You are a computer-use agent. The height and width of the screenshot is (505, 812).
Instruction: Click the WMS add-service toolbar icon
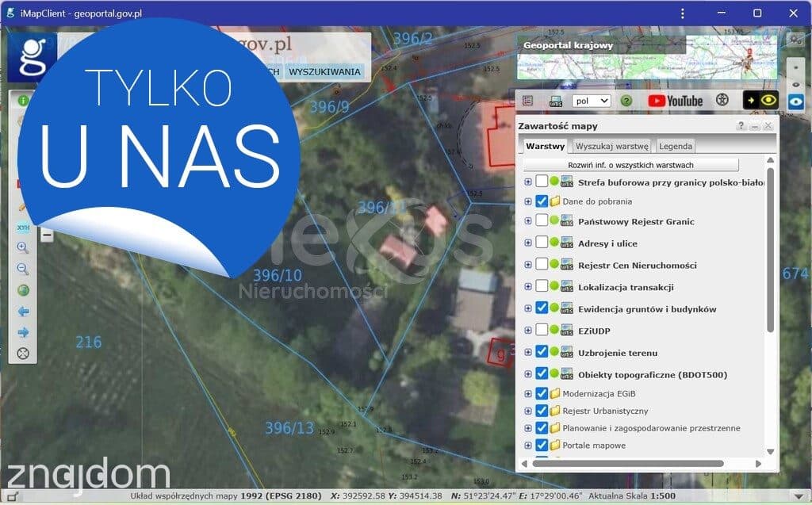556,101
